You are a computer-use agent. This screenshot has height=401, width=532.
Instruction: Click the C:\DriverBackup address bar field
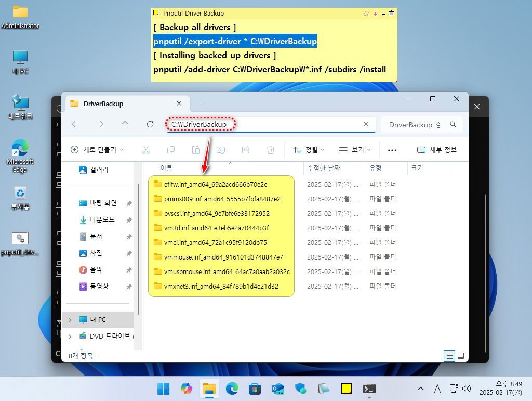tap(271, 124)
